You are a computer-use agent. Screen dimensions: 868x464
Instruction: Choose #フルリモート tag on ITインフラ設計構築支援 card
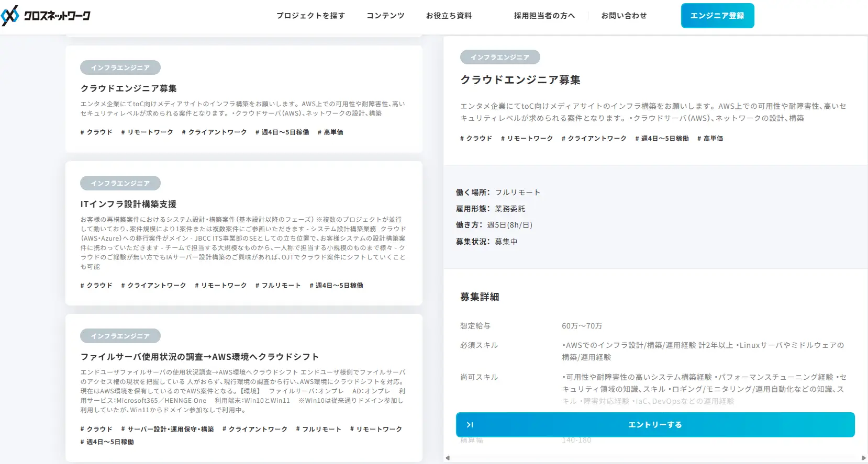278,286
